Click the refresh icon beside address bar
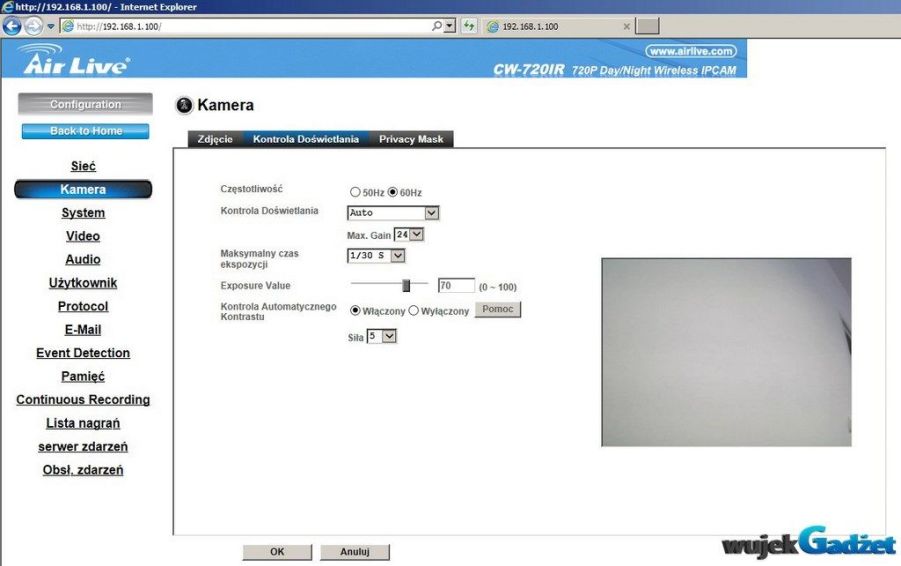901x566 pixels. (468, 26)
